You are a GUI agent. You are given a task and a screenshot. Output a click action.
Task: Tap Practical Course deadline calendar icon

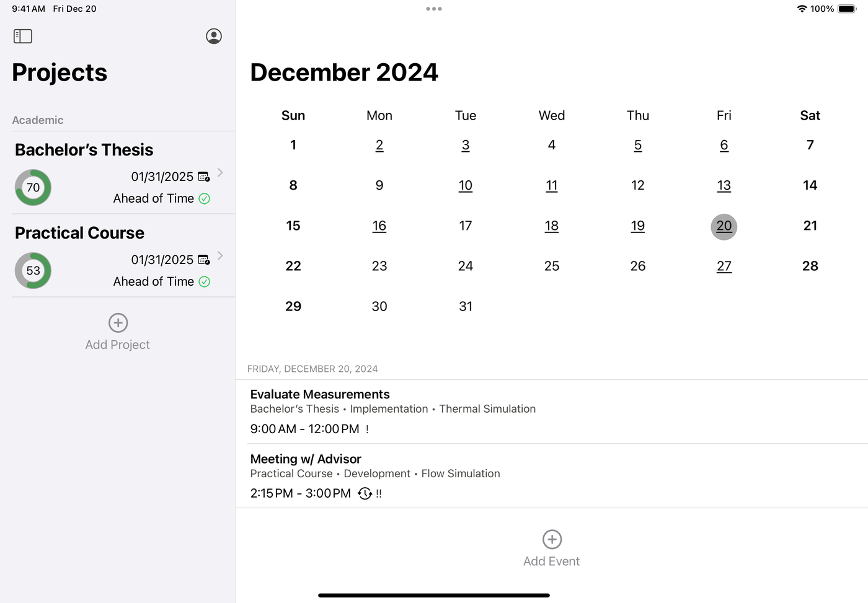(x=203, y=260)
